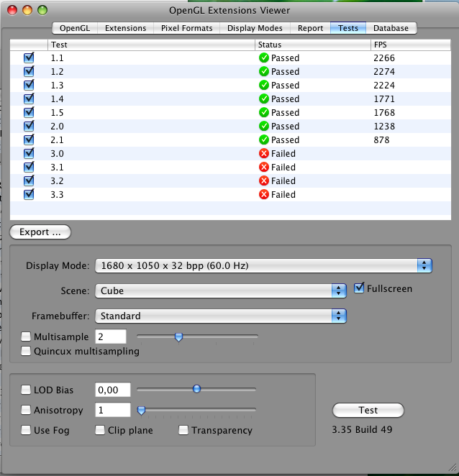Screen dimensions: 459x476
Task: Enable the Anisotropy checkbox
Action: [x=26, y=410]
